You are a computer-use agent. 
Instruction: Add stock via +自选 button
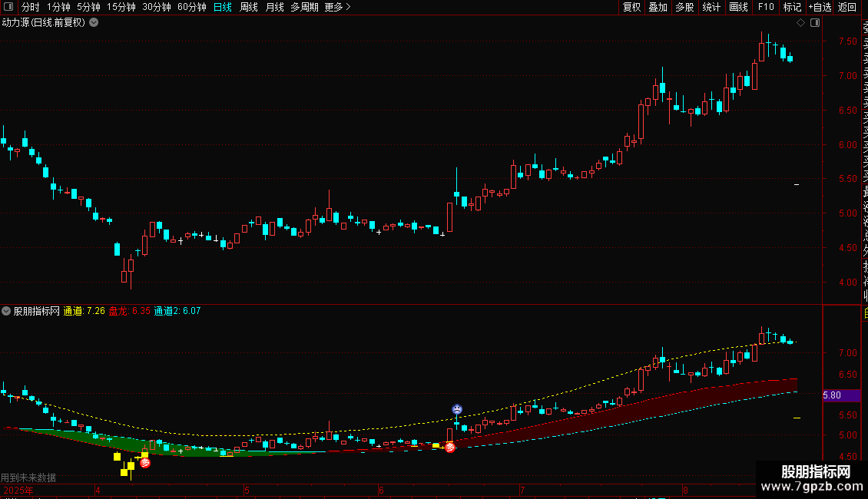pyautogui.click(x=820, y=7)
